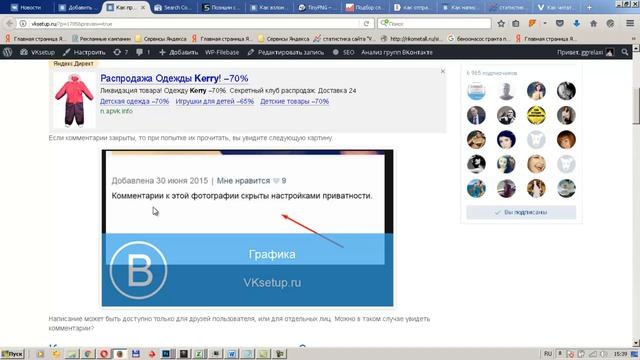Click the blue floppy disk taskbar icon

pyautogui.click(x=136, y=354)
